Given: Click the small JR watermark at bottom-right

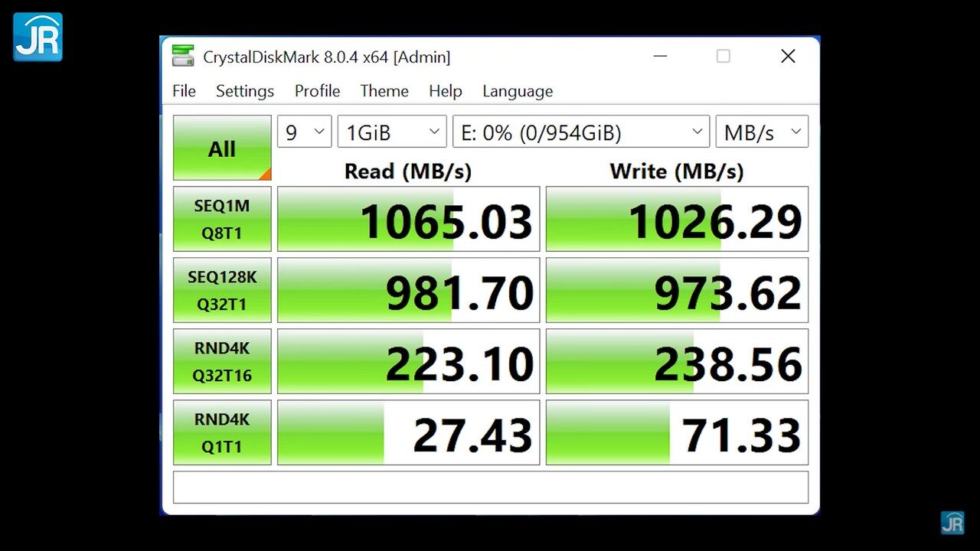Looking at the screenshot, I should 952,523.
